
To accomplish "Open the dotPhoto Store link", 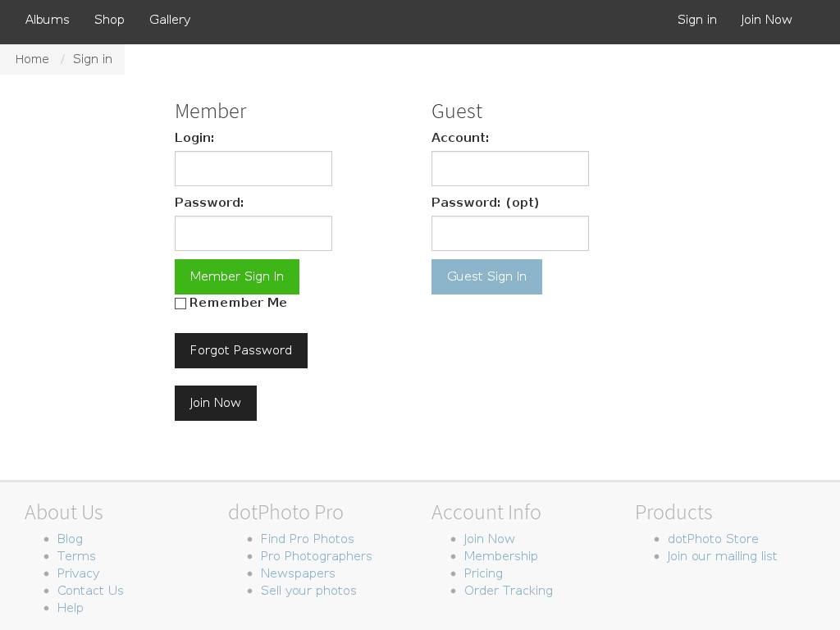I will [x=712, y=539].
